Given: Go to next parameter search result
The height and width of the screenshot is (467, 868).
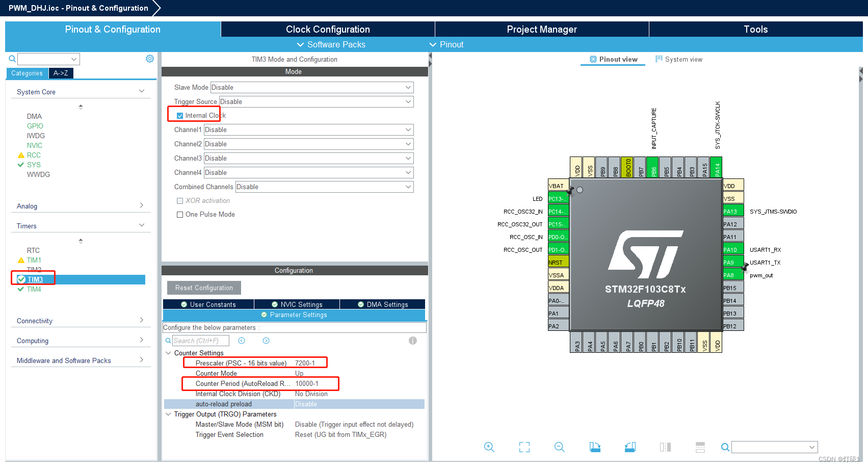Looking at the screenshot, I should [x=266, y=341].
